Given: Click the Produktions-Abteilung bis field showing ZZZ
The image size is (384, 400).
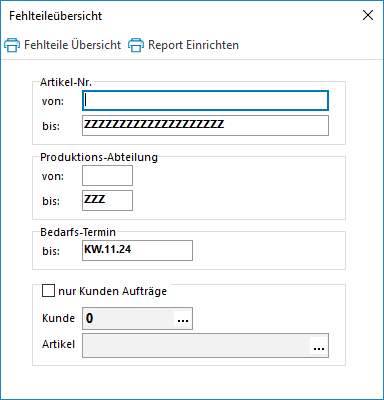Looking at the screenshot, I should [x=107, y=201].
